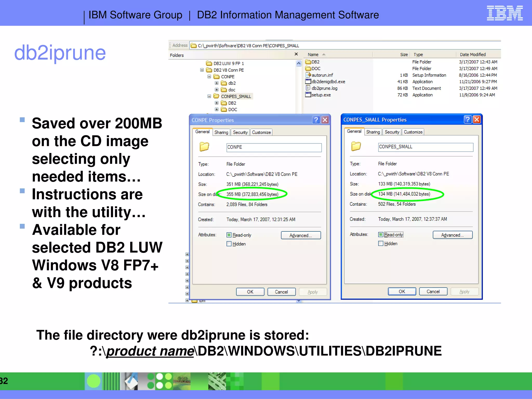The height and width of the screenshot is (399, 532).
Task: Click the Explorer address path field
Action: (345, 46)
